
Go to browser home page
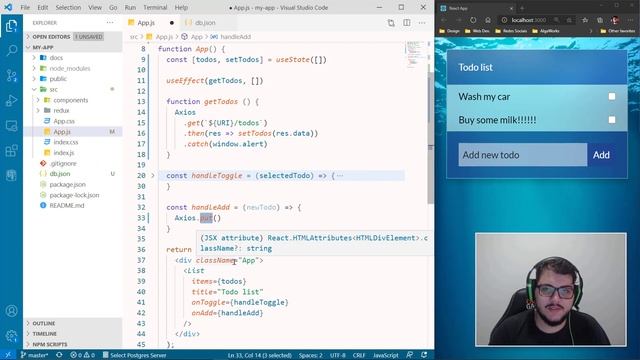(x=488, y=20)
